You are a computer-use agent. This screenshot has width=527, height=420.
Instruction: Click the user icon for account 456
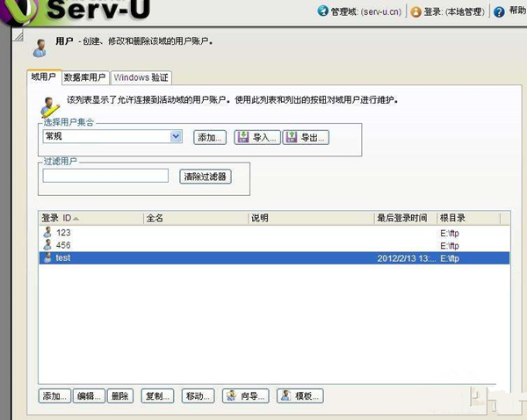point(47,245)
